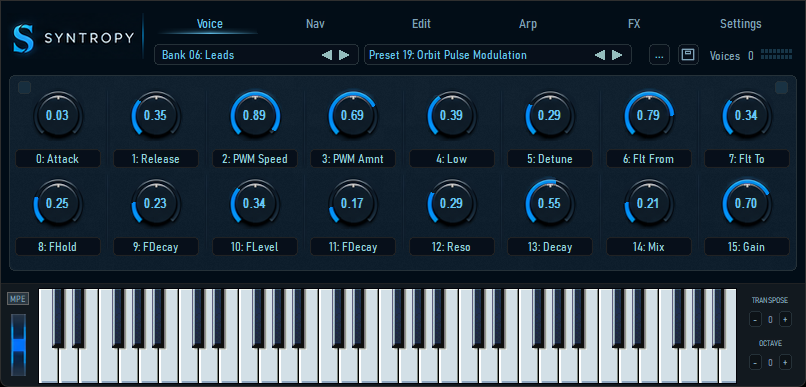Screen dimensions: 806x387
Task: Click the '14: Mix' label field
Action: (648, 247)
